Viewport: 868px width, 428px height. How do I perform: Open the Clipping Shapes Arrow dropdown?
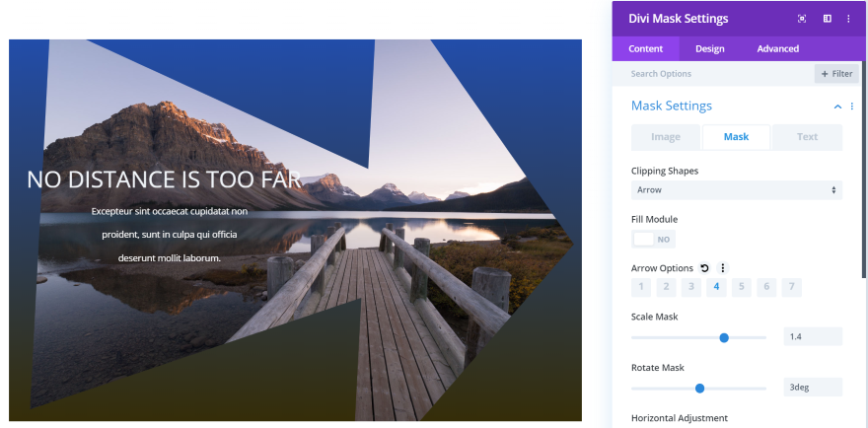coord(737,190)
